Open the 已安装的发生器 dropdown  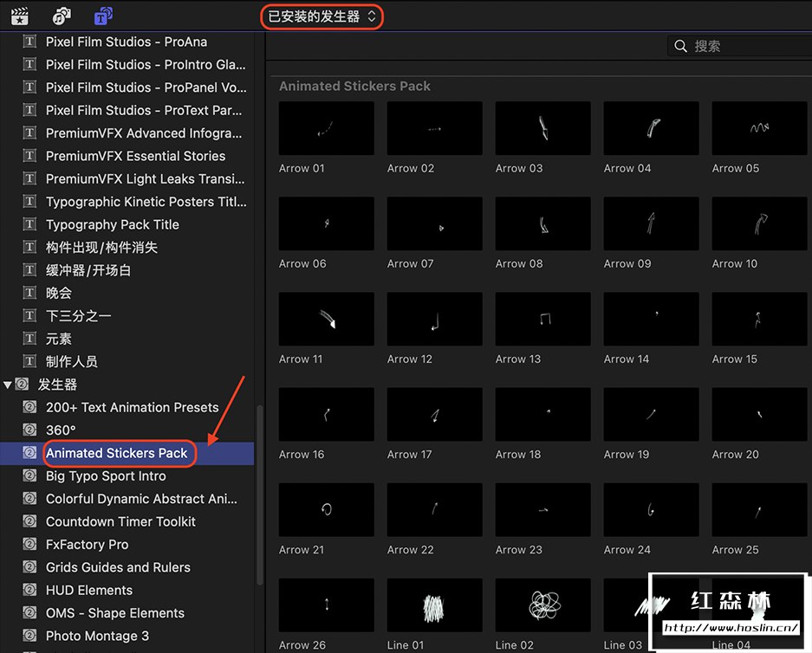tap(321, 16)
